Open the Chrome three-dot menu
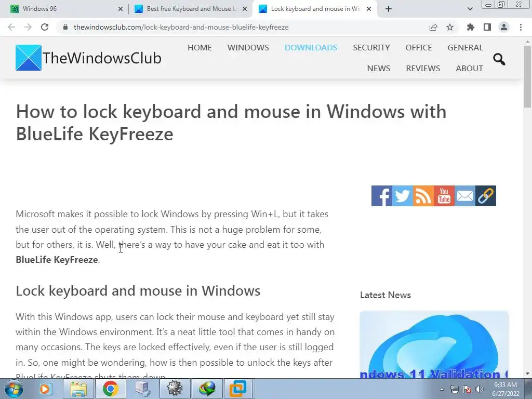The width and height of the screenshot is (532, 399). (x=521, y=27)
